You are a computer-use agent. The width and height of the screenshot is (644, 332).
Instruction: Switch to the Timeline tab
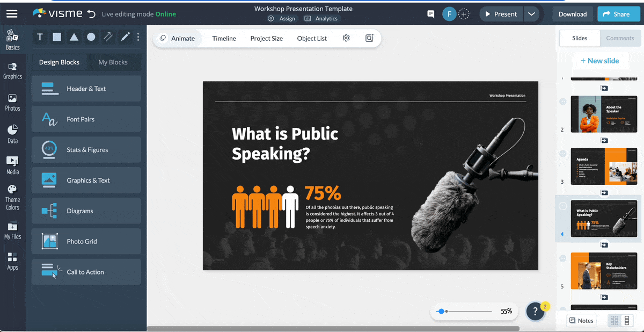[x=224, y=38]
